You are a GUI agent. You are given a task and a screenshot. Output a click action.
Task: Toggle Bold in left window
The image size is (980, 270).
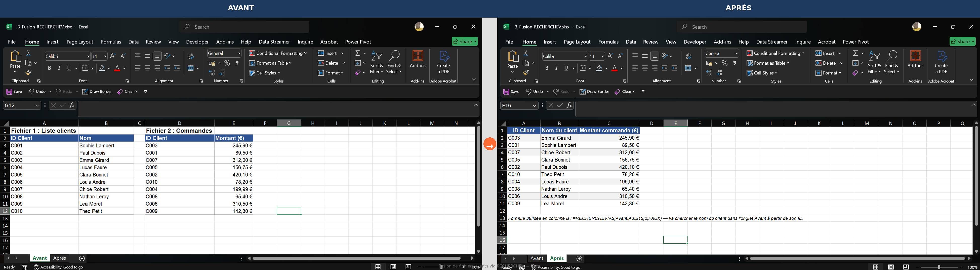[x=50, y=68]
